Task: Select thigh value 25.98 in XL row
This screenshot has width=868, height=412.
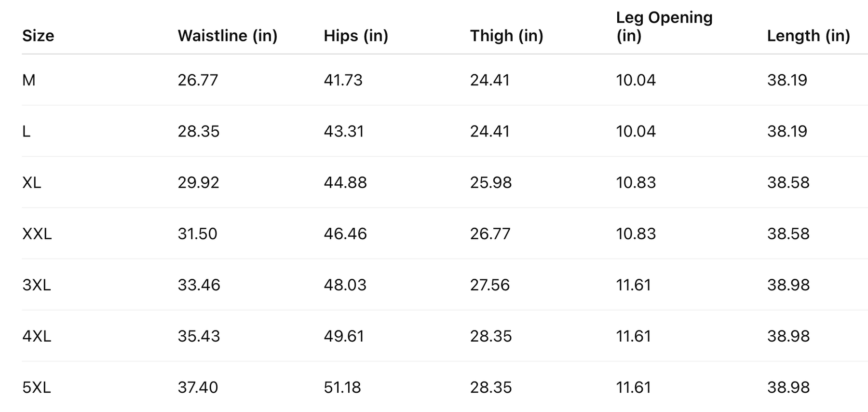Action: pos(490,182)
